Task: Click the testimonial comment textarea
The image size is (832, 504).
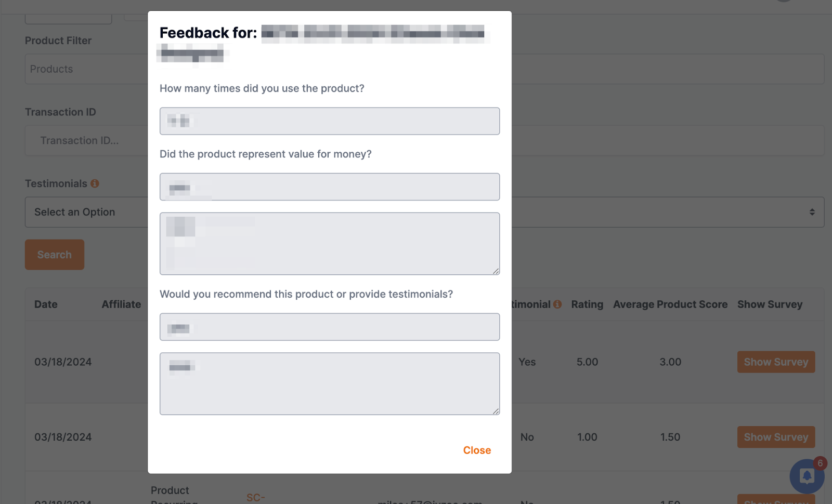Action: [x=330, y=384]
